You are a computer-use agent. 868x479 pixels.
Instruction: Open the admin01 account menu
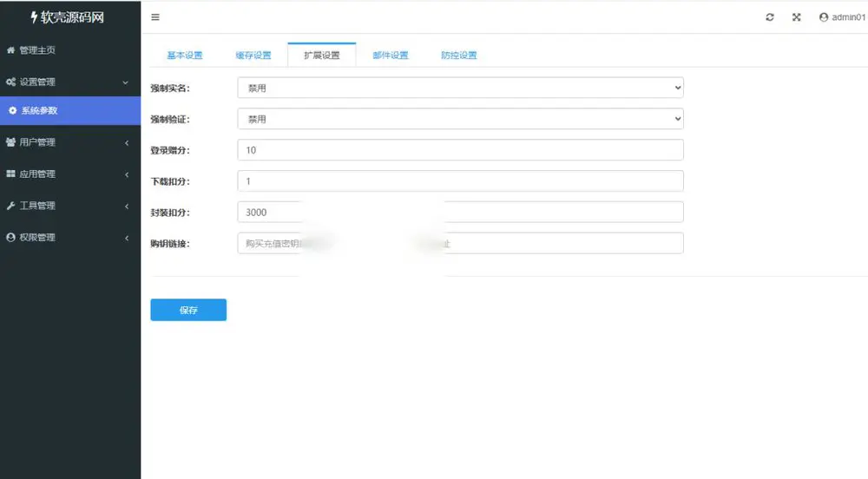point(842,17)
